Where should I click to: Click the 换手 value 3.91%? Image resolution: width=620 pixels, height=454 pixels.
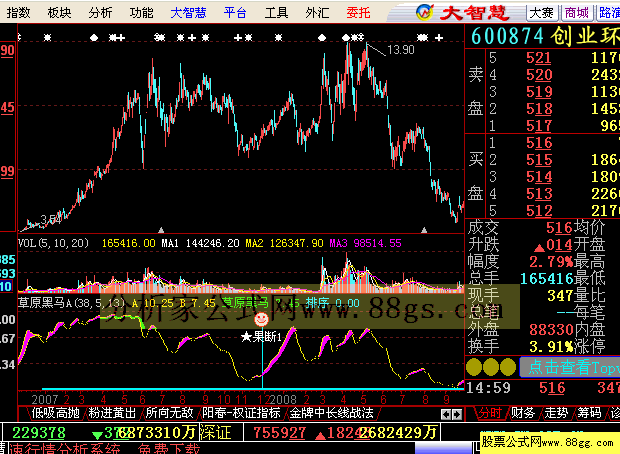[551, 347]
